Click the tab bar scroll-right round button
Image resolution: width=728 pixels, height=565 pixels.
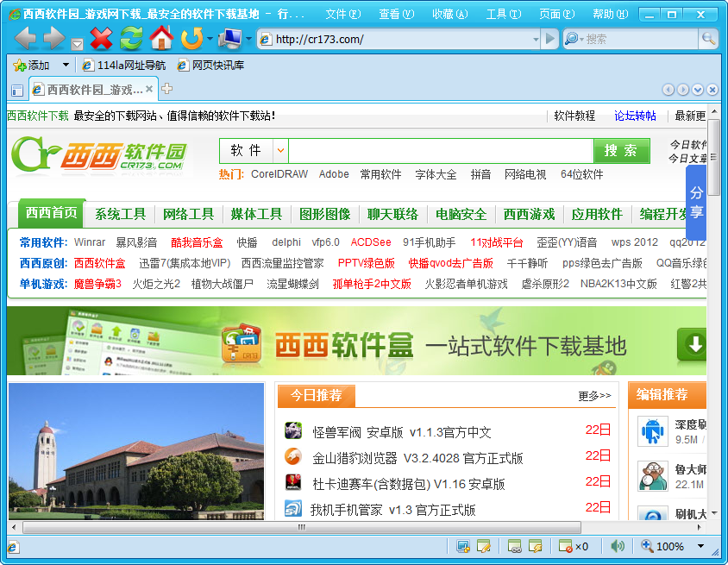[x=683, y=90]
